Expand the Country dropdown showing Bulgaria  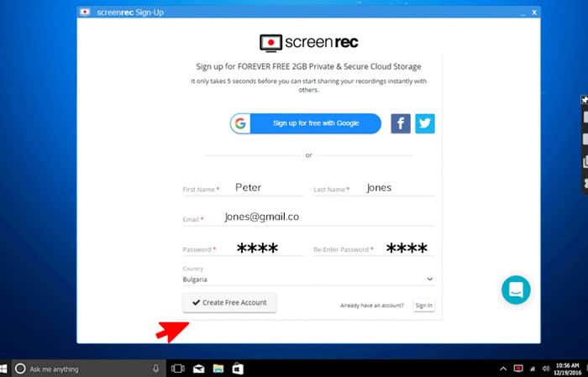(308, 280)
